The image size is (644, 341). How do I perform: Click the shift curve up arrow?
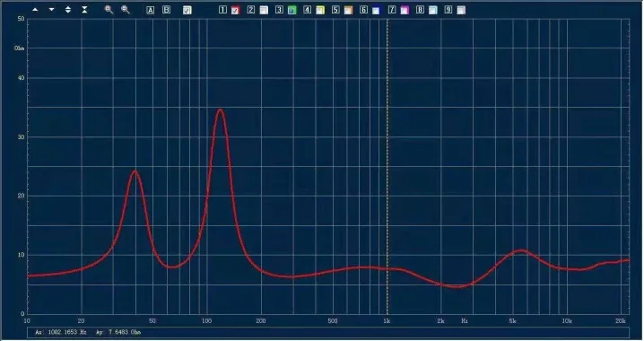pos(35,10)
